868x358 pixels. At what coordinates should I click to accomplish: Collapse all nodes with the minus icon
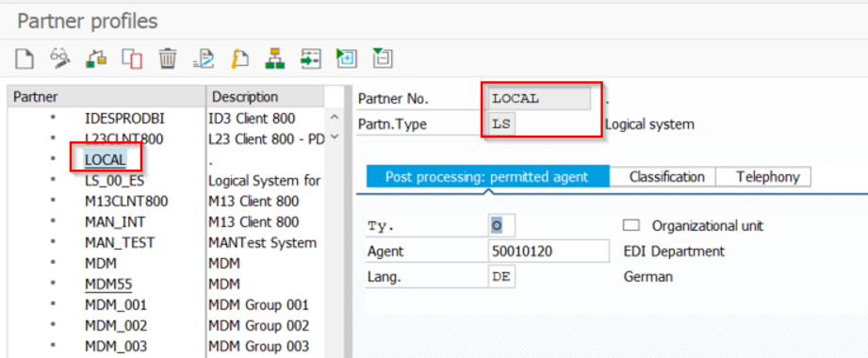tap(383, 58)
